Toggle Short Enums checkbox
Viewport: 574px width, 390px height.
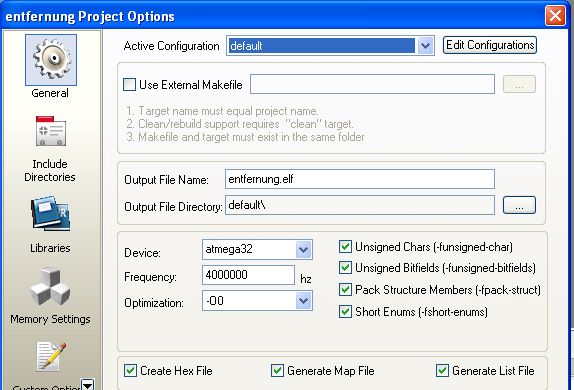tap(345, 312)
